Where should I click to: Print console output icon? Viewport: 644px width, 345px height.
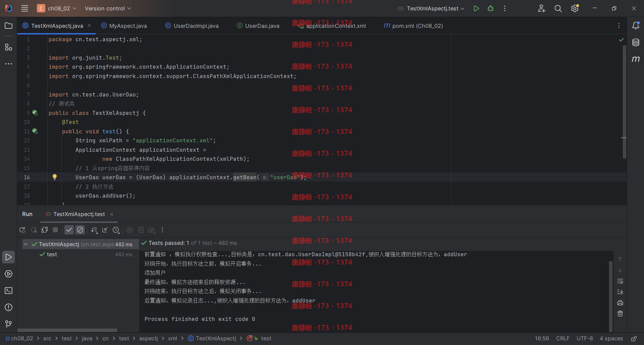(x=620, y=303)
